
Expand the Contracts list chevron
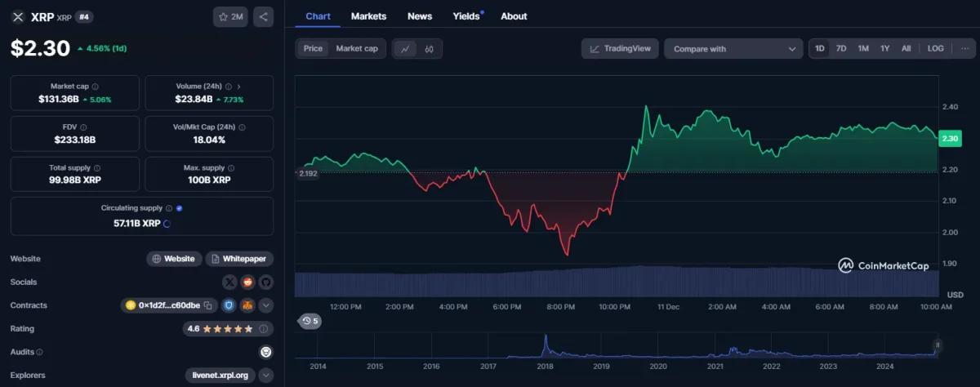[265, 305]
